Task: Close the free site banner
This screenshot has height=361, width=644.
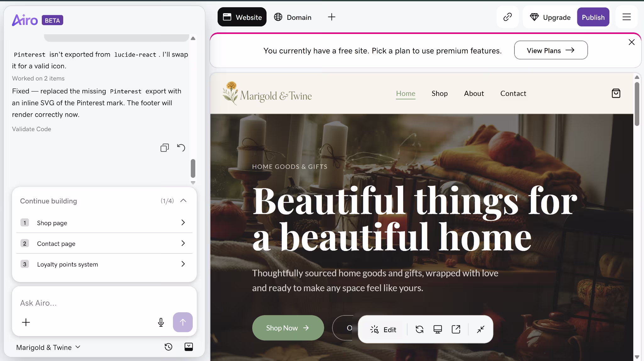Action: (631, 42)
